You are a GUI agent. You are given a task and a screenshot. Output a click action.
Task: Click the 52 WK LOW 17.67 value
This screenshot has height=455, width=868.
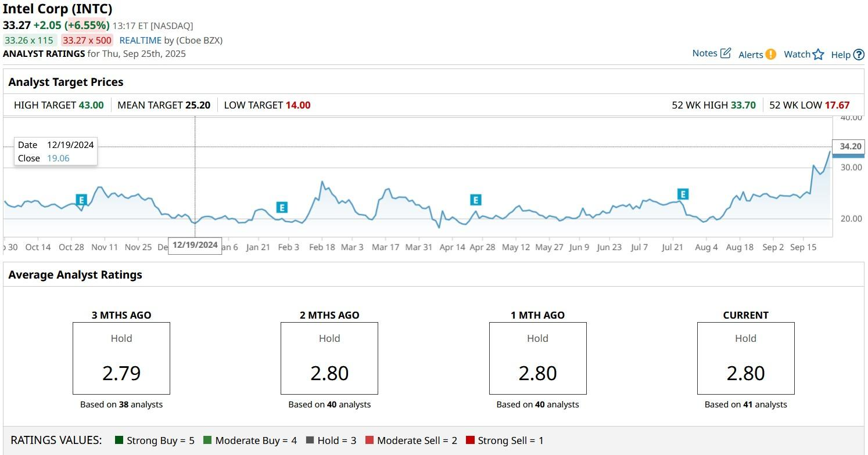pyautogui.click(x=837, y=105)
